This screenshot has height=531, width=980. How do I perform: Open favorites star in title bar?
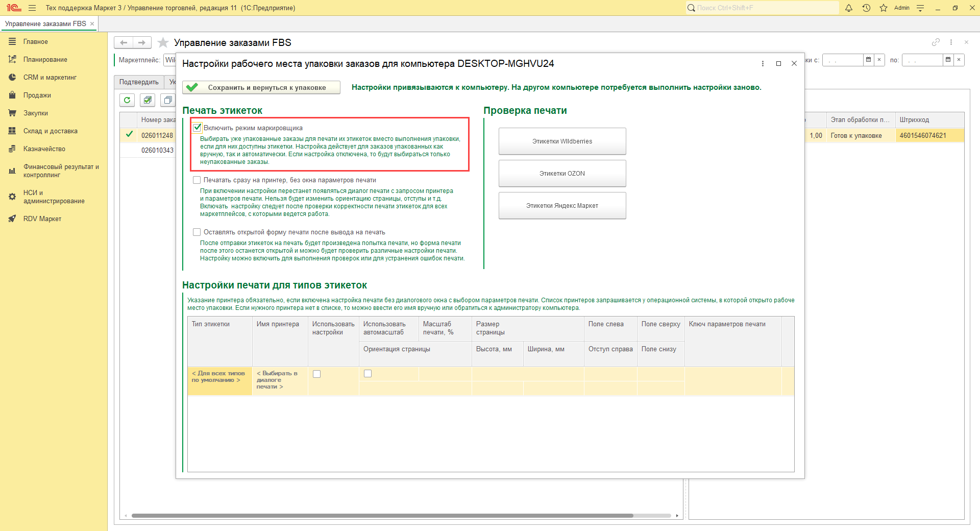point(884,8)
